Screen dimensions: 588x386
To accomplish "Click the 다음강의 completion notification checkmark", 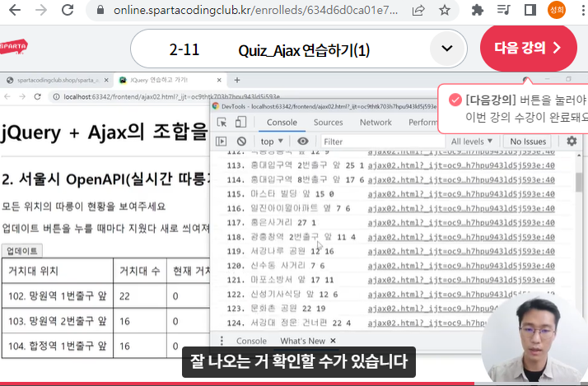I will click(x=455, y=100).
